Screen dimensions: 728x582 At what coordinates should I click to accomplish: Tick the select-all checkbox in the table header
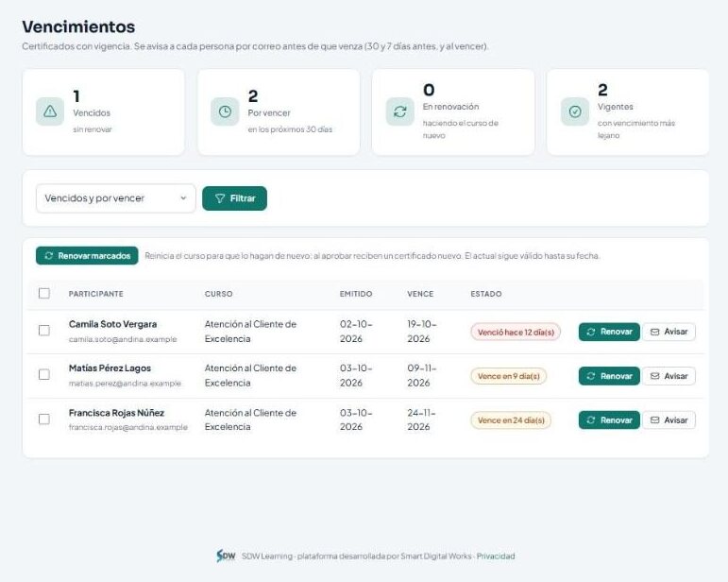[x=44, y=293]
